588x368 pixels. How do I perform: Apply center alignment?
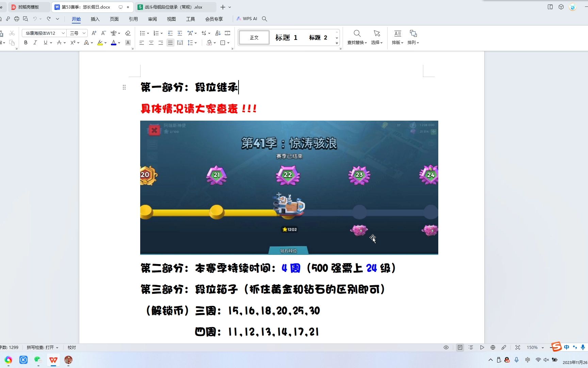(151, 43)
